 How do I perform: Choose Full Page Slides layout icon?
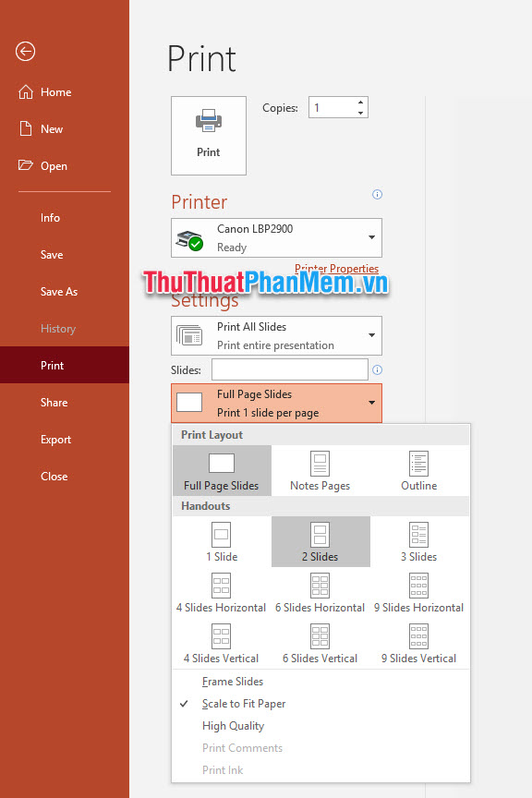click(x=222, y=471)
